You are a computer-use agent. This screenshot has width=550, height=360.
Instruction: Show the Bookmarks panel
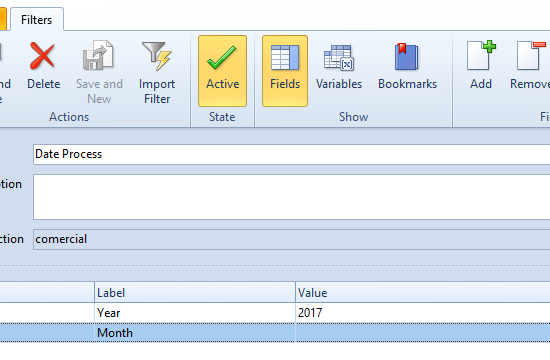pyautogui.click(x=407, y=67)
